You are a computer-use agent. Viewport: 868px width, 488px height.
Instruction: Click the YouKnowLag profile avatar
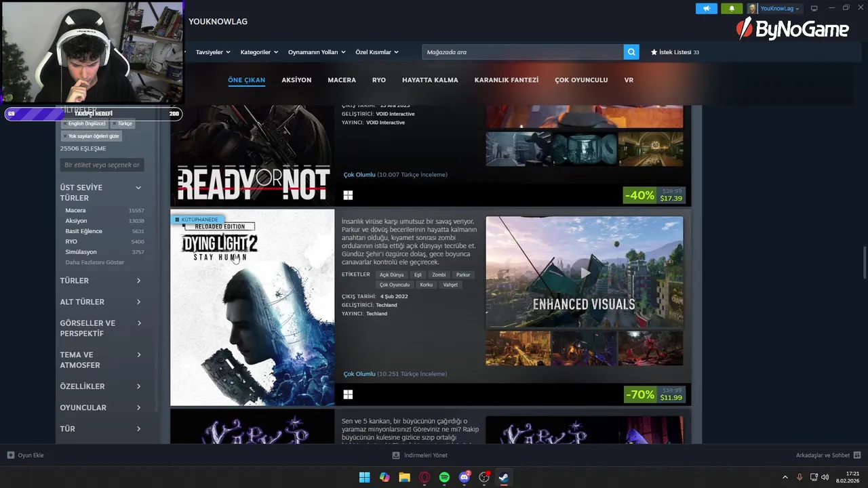point(753,9)
